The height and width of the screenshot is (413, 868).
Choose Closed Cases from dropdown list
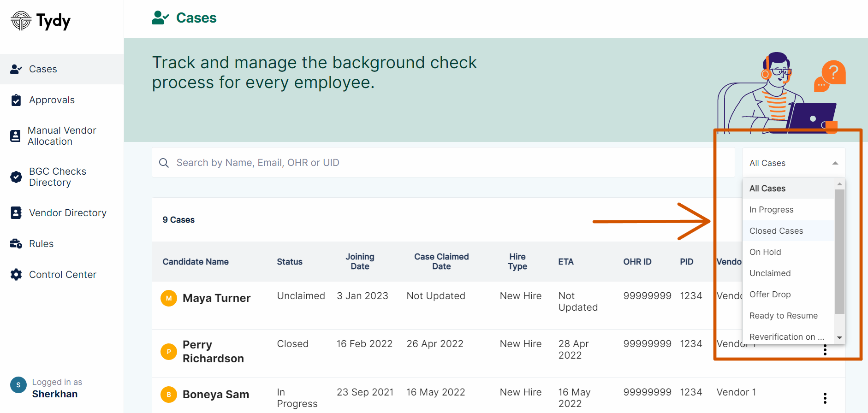tap(776, 231)
